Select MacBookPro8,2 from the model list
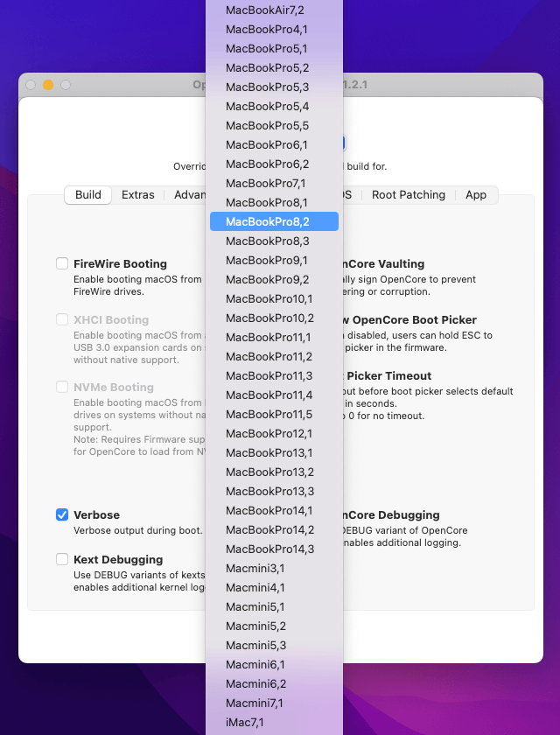The height and width of the screenshot is (735, 560). pos(268,221)
